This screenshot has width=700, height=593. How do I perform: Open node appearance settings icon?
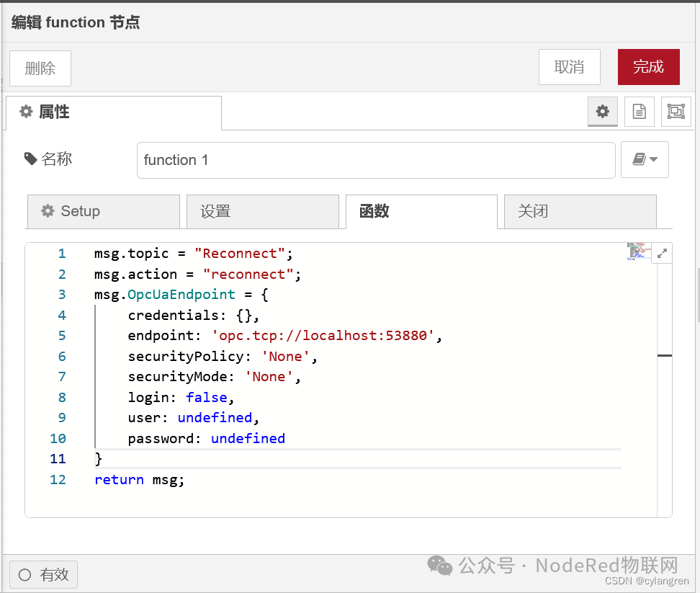pyautogui.click(x=676, y=112)
